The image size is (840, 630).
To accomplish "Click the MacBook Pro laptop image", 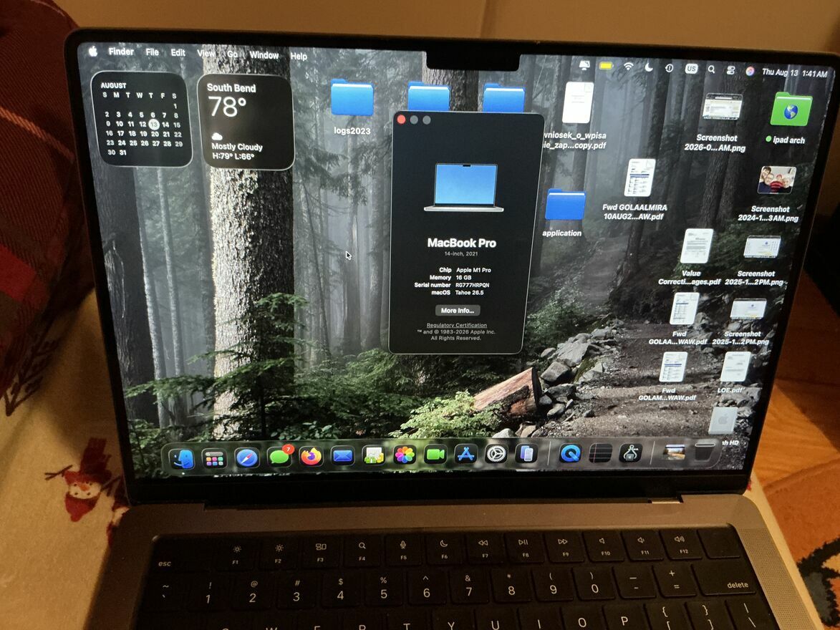I will click(464, 188).
